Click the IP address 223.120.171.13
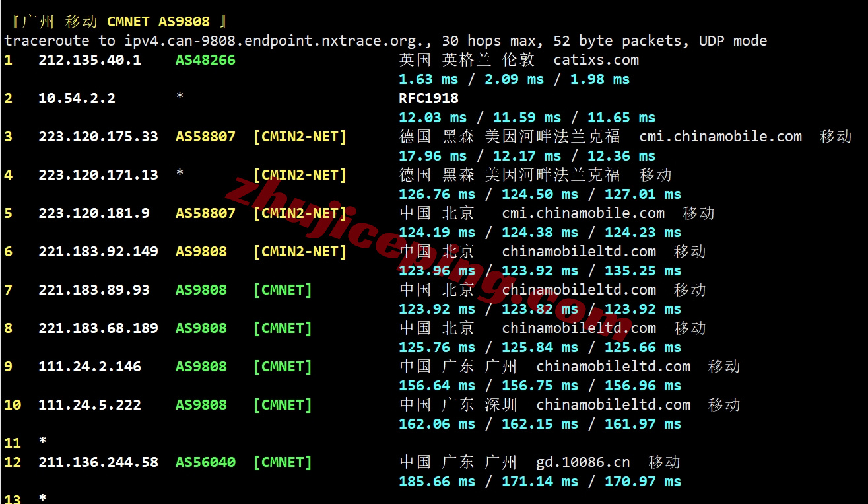The height and width of the screenshot is (504, 868). point(98,175)
